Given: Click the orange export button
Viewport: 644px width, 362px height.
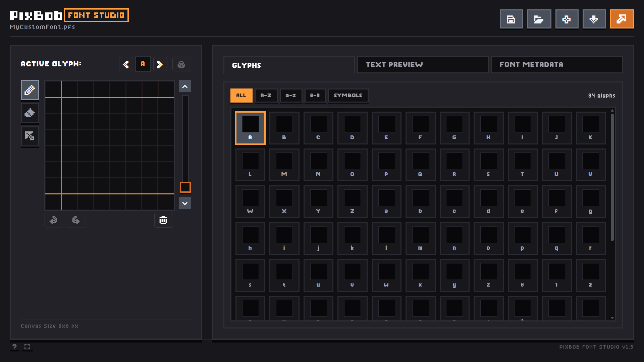Looking at the screenshot, I should point(622,19).
